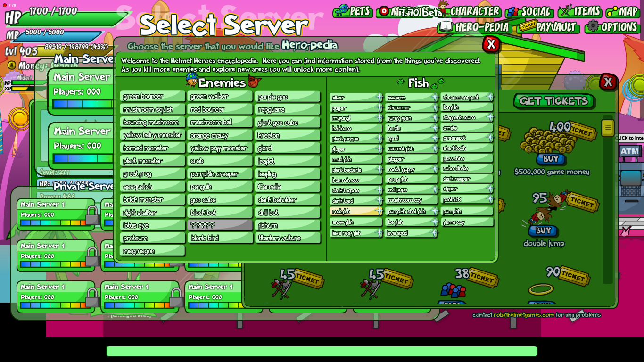The image size is (644, 362).
Task: Open the Map menu
Action: (622, 11)
